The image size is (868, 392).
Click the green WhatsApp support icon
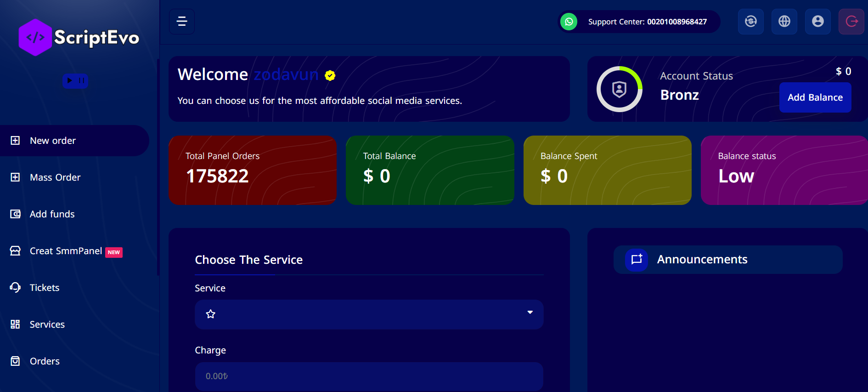(x=569, y=22)
